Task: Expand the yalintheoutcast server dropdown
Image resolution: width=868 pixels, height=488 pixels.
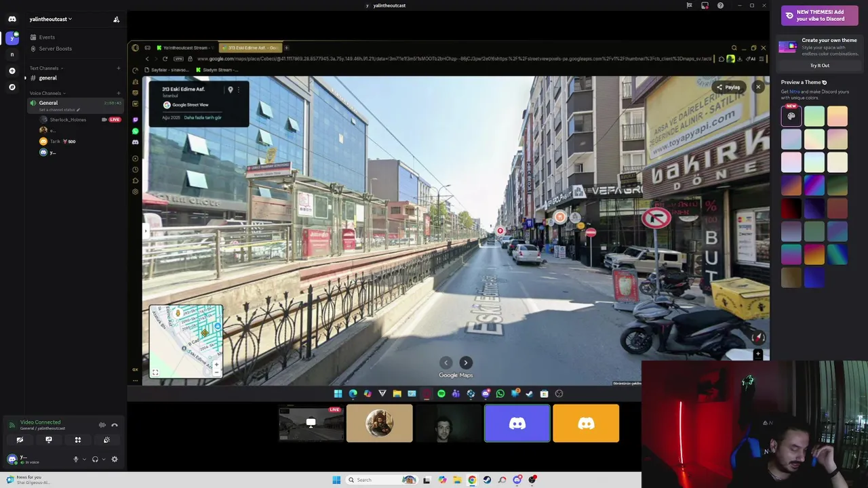Action: 51,19
